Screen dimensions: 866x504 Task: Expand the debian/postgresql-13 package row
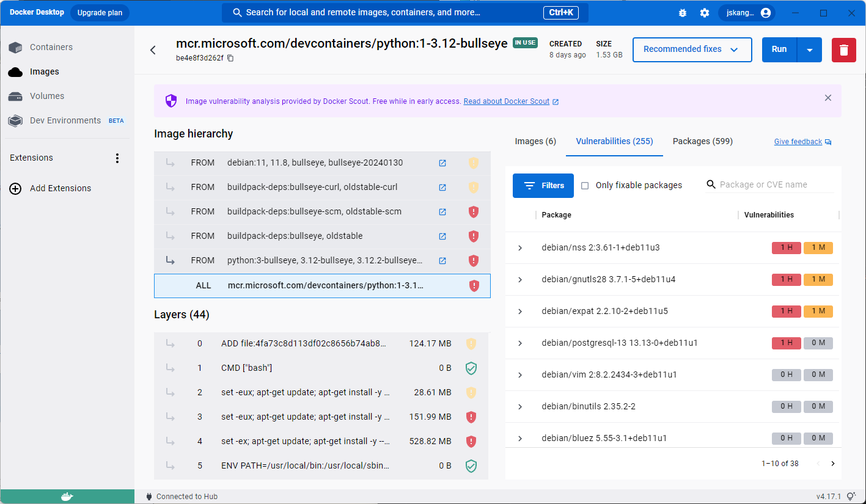click(x=520, y=343)
